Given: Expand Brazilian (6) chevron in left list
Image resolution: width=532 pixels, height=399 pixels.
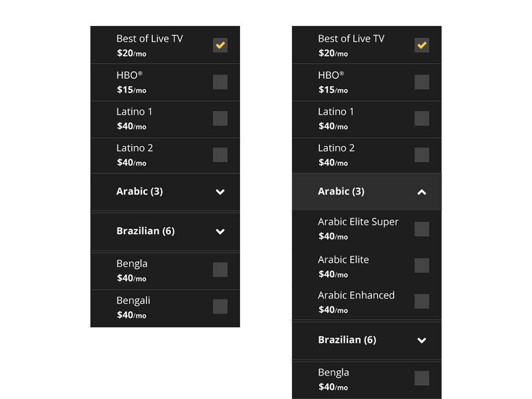Looking at the screenshot, I should click(x=220, y=231).
